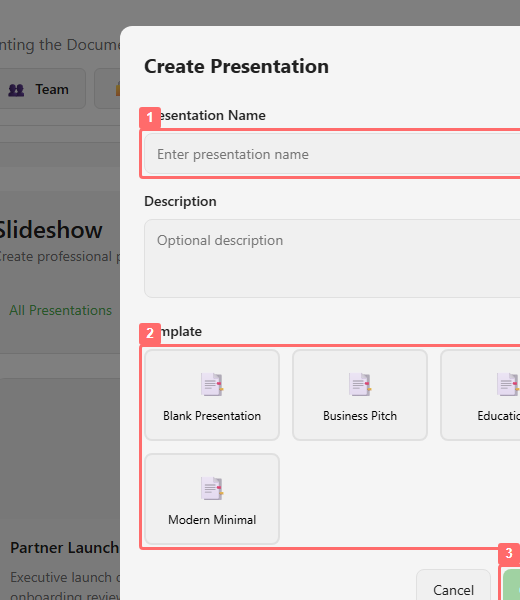The width and height of the screenshot is (520, 600).
Task: Click the Blank Presentation document icon
Action: [212, 384]
